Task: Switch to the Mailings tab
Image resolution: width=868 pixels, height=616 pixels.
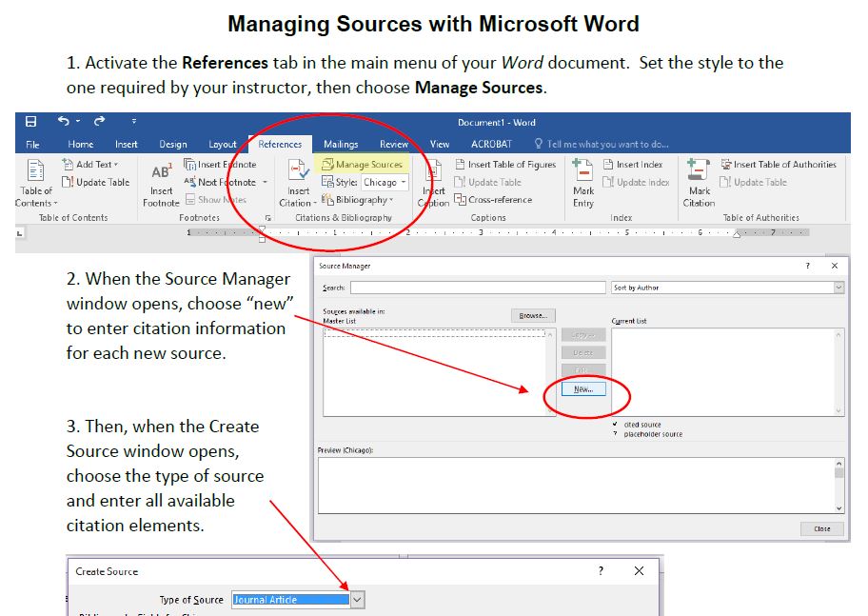Action: coord(341,144)
